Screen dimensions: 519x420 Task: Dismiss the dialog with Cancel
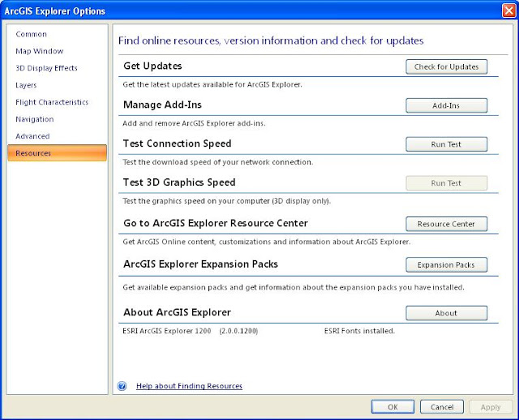point(442,407)
